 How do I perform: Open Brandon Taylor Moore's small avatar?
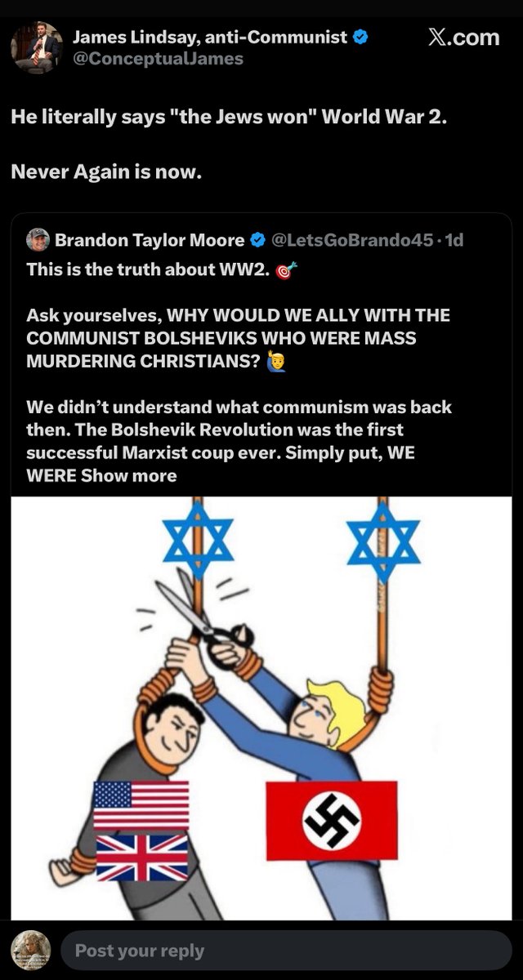[x=38, y=240]
